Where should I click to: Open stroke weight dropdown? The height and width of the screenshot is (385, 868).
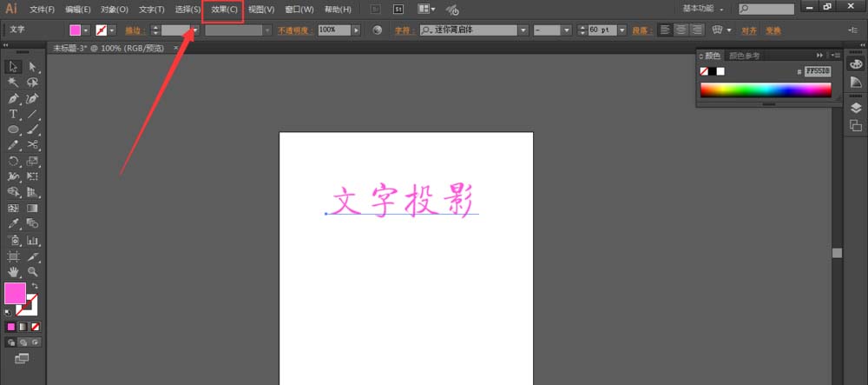point(195,30)
